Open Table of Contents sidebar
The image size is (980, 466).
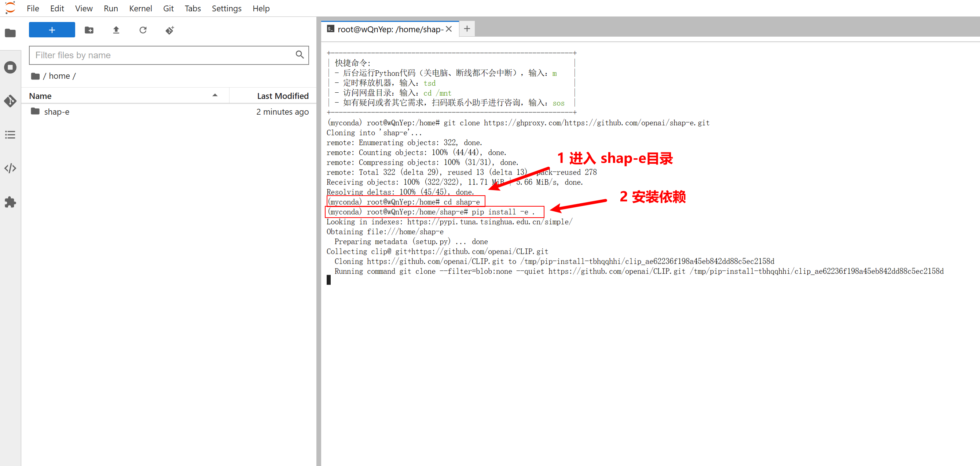[x=10, y=134]
